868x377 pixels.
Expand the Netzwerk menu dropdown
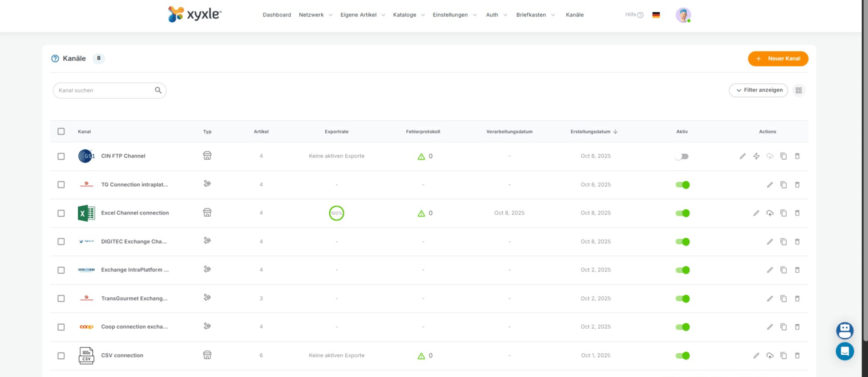click(x=315, y=15)
